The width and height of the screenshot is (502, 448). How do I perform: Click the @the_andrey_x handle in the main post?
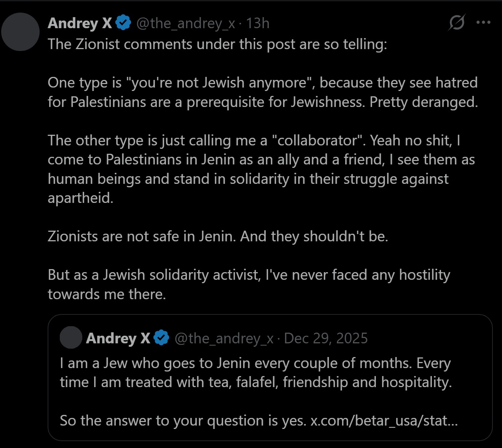[185, 24]
